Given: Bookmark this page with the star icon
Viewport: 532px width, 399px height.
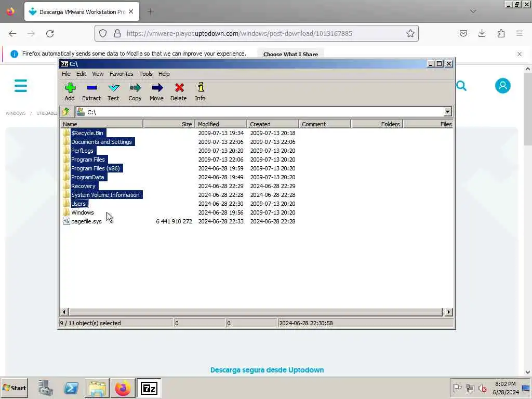Looking at the screenshot, I should point(410,33).
